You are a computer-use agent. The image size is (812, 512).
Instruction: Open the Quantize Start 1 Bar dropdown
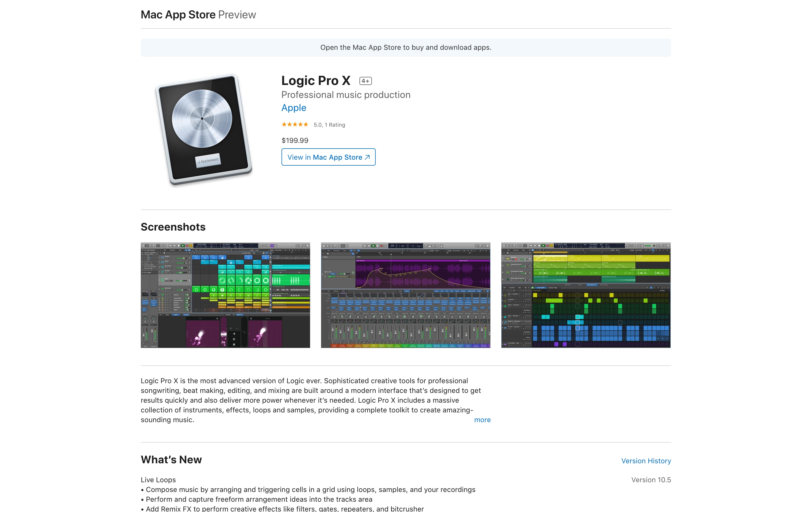[x=254, y=253]
